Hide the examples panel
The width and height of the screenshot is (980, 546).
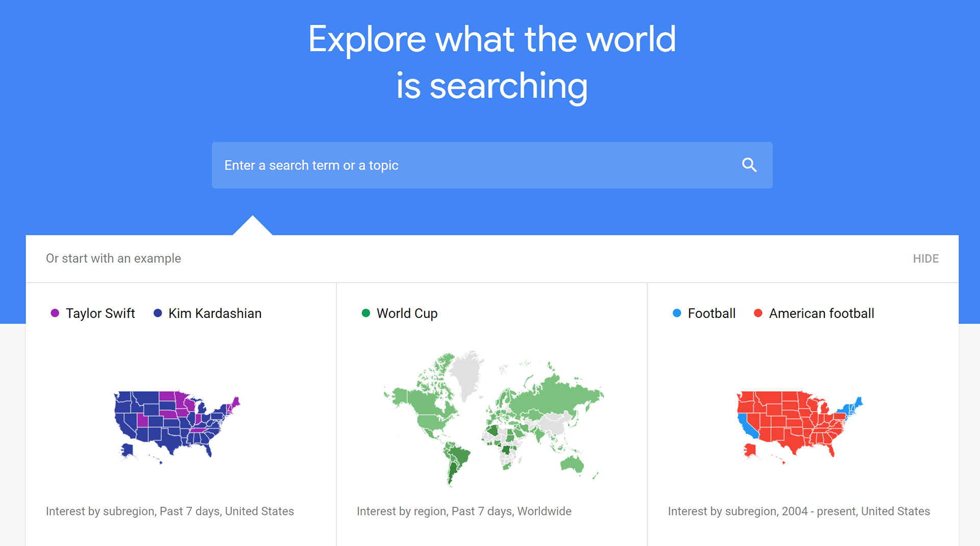pyautogui.click(x=925, y=259)
